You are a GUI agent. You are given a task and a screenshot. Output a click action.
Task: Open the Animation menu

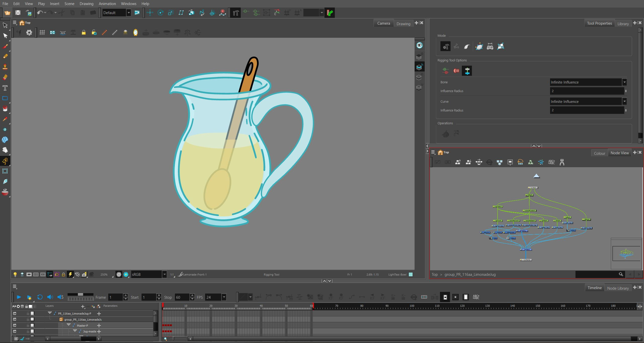[107, 4]
